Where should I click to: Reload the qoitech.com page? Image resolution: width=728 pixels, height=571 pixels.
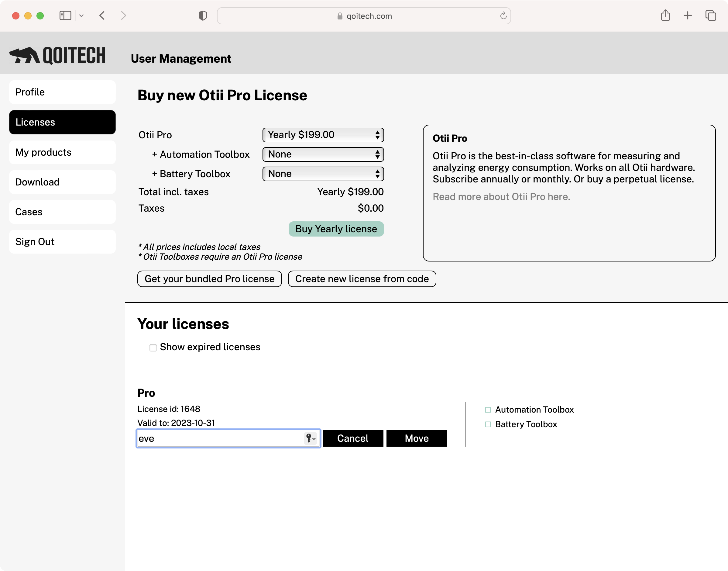(x=503, y=16)
